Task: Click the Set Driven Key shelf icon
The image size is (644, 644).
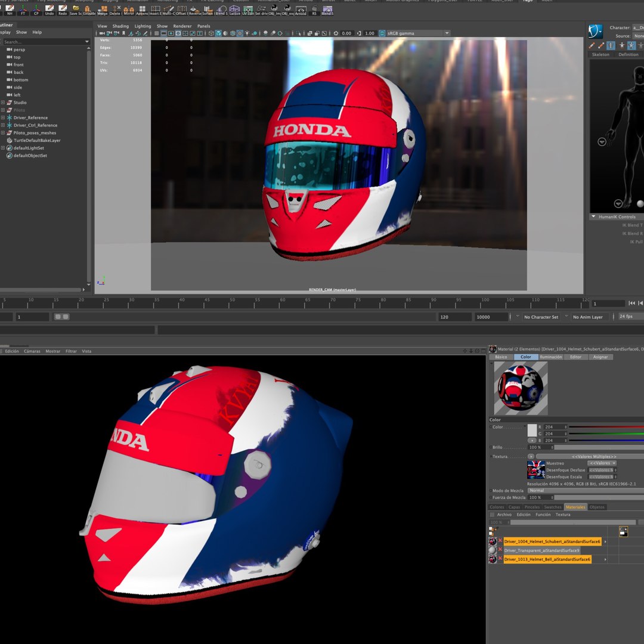Action: [261, 10]
